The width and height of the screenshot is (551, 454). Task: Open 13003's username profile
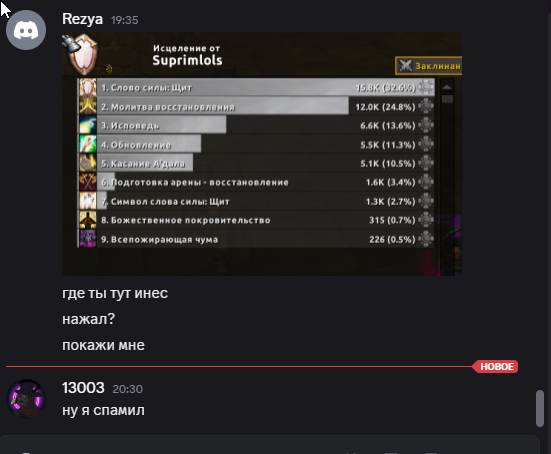[x=83, y=388]
